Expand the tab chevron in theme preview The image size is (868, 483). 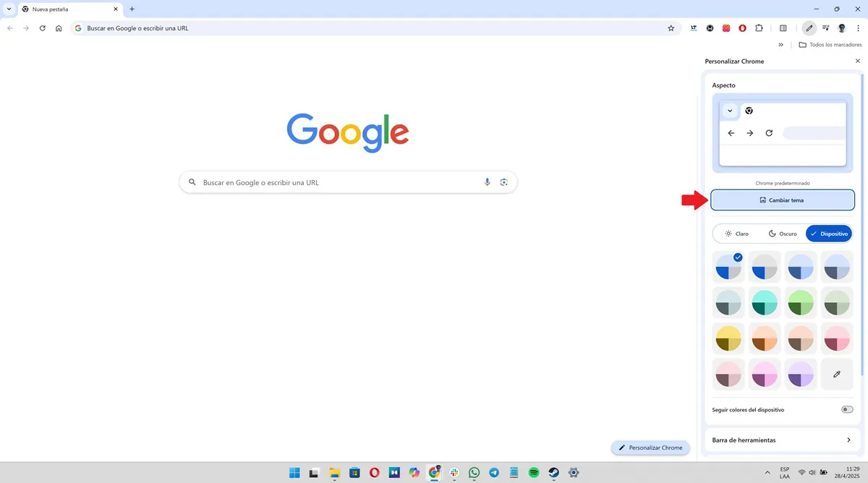click(730, 111)
